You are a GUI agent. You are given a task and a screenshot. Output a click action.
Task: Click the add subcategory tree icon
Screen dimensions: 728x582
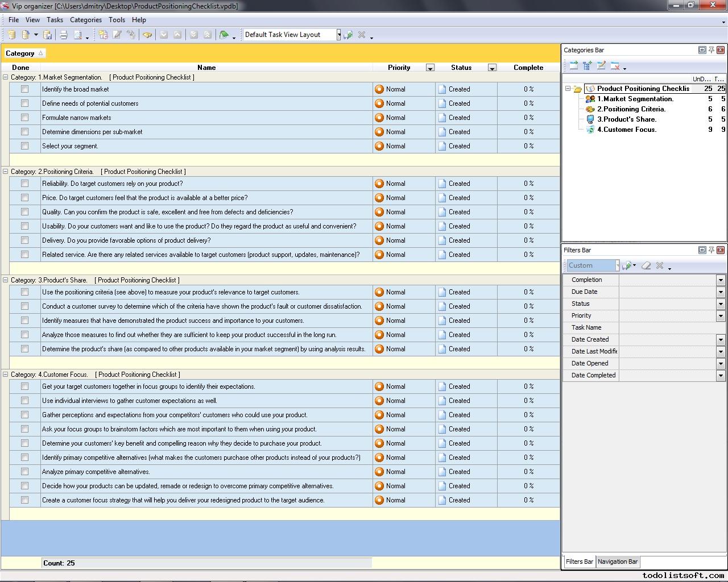point(587,66)
